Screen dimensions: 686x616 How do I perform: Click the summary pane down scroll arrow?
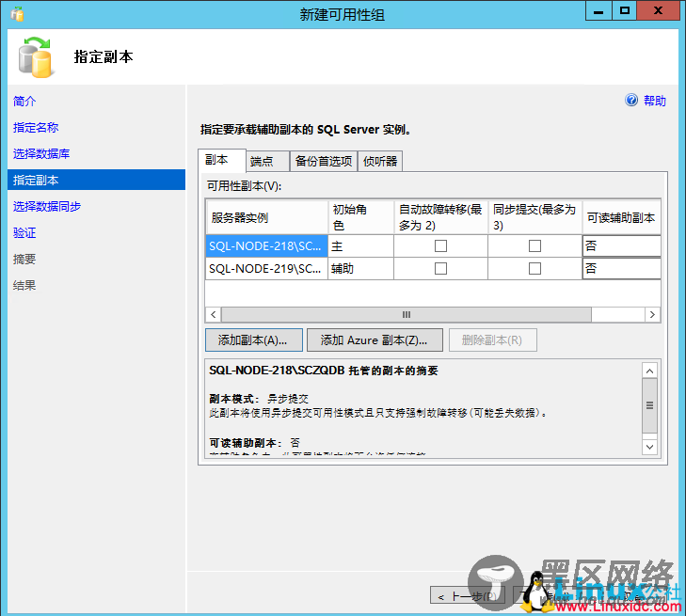click(649, 447)
